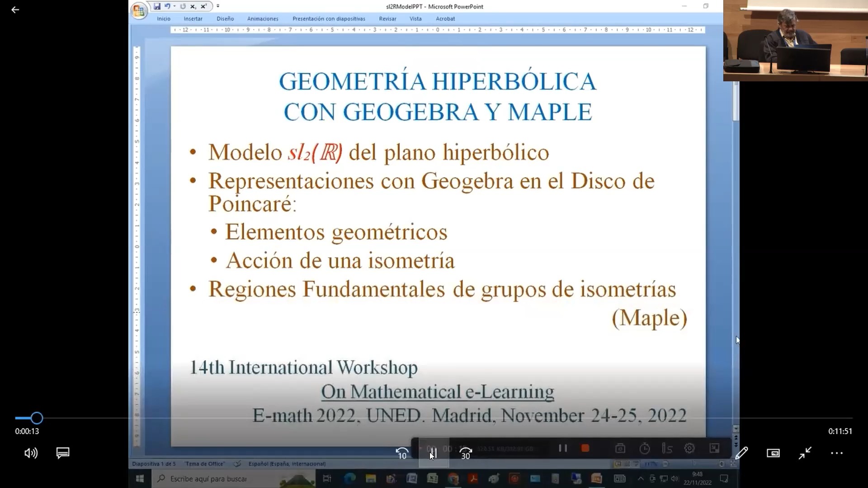
Task: Skip back 10 seconds
Action: pyautogui.click(x=402, y=453)
